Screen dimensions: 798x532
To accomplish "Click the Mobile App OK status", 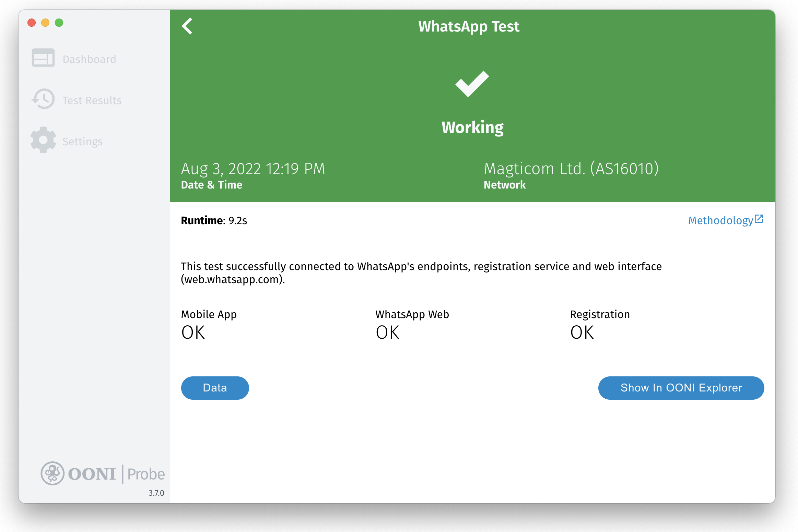I will [193, 332].
